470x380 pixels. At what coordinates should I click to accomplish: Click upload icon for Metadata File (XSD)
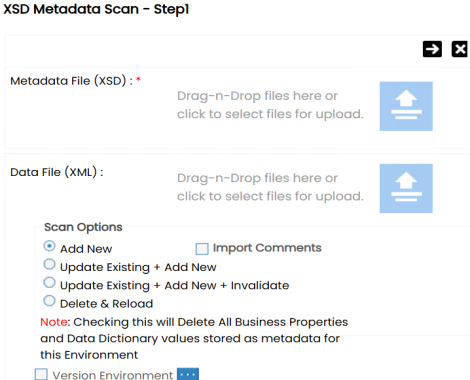point(406,106)
